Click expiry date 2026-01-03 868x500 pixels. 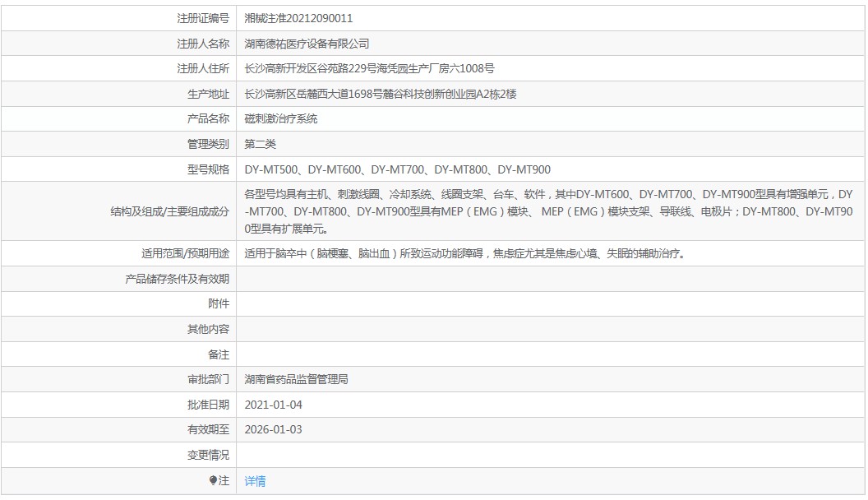coord(274,429)
